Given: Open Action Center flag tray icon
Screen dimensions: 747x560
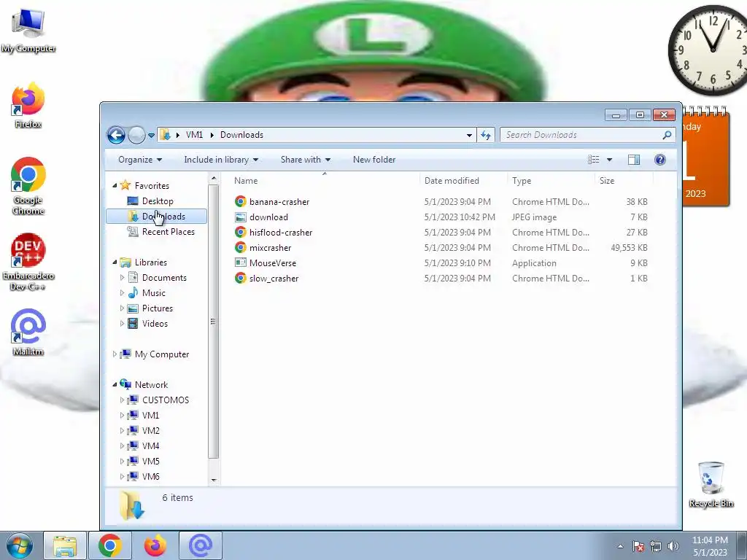Looking at the screenshot, I should click(638, 546).
